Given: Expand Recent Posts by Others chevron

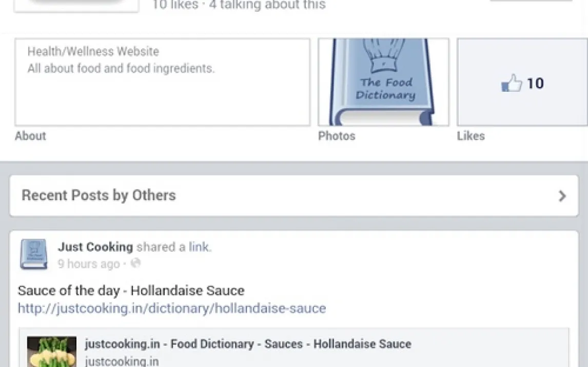Looking at the screenshot, I should click(x=562, y=196).
